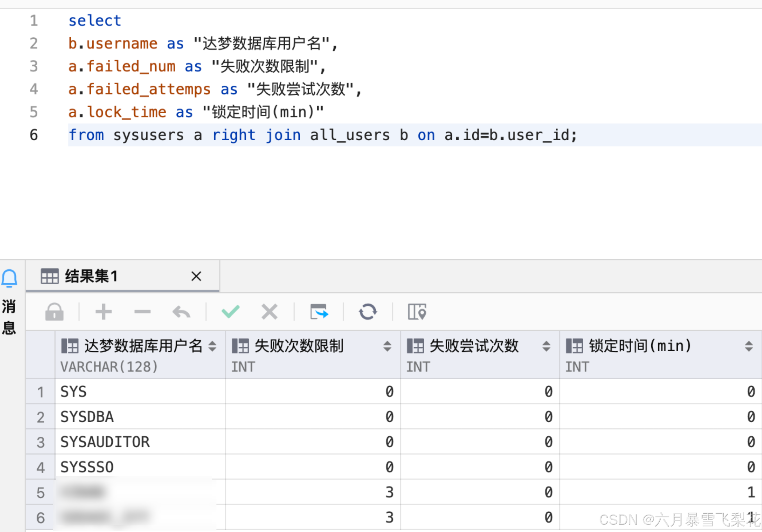Screen dimensions: 762x532
Task: Click the lock icon in results toolbar
Action: pos(54,312)
